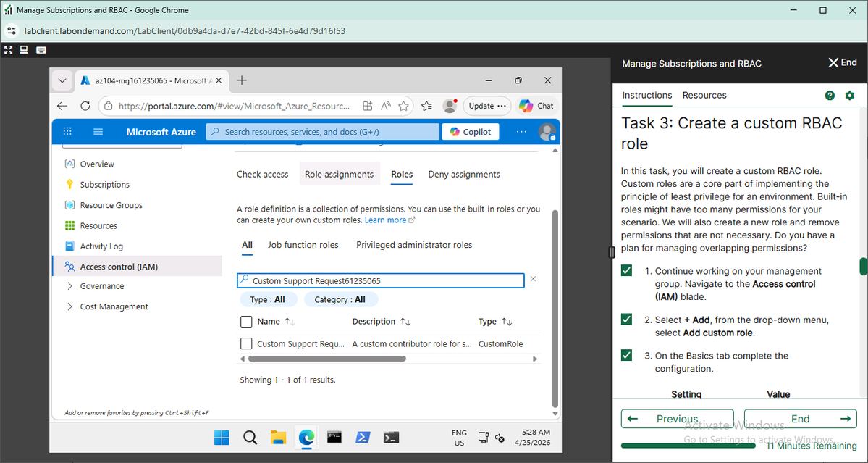Switch to Check access tab

point(262,175)
